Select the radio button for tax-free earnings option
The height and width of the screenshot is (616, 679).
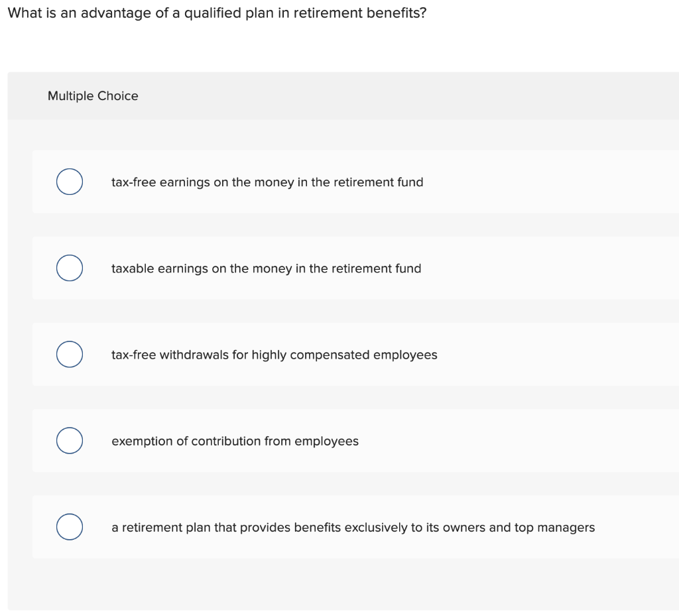pyautogui.click(x=69, y=181)
